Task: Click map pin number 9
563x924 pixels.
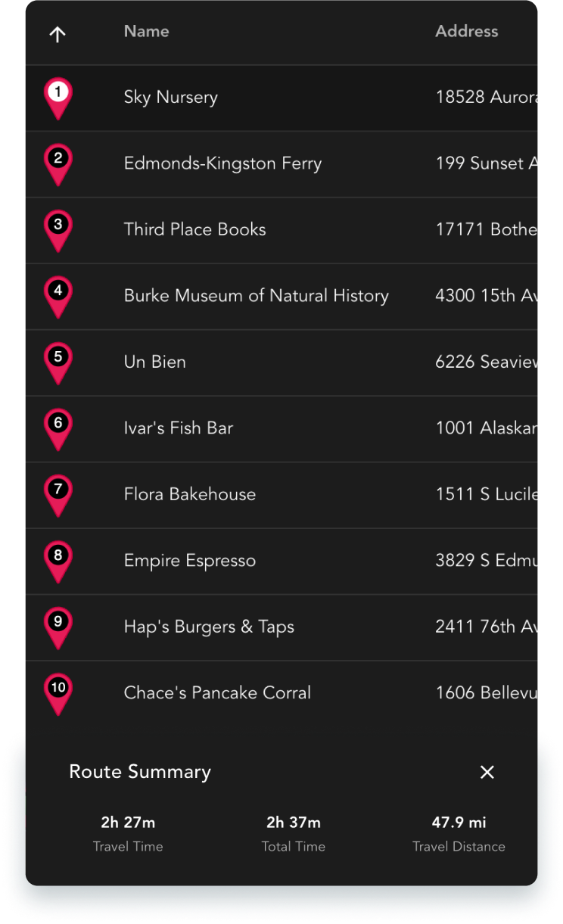Action: click(58, 625)
